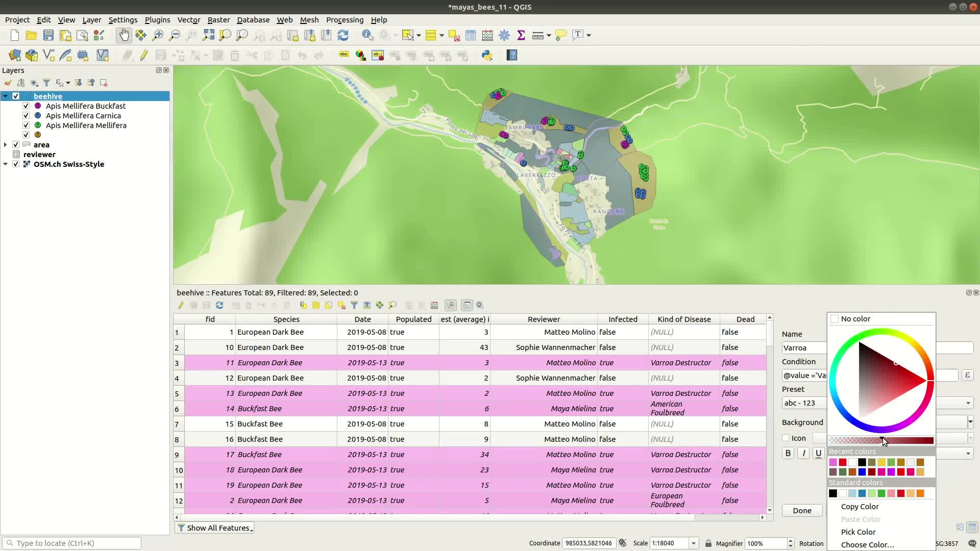Toggle the beehive layer visibility checkbox
This screenshot has height=551, width=980.
click(15, 95)
